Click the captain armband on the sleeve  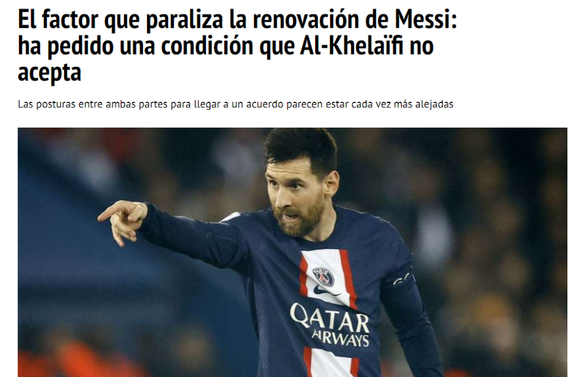[x=403, y=277]
